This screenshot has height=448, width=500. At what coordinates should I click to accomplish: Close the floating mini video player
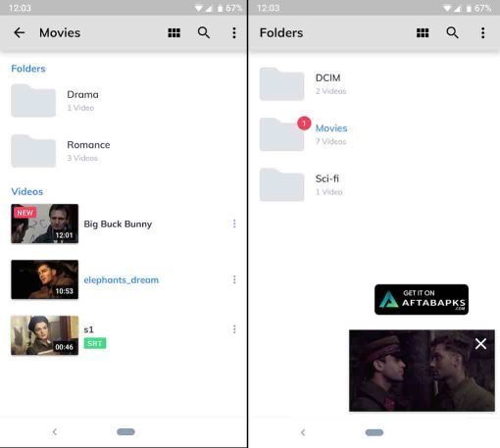(480, 343)
